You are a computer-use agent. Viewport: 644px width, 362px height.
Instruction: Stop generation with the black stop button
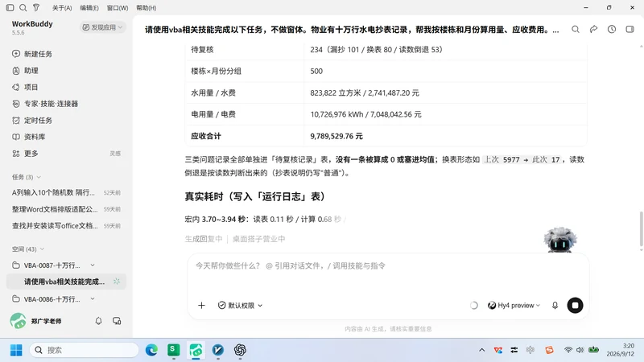(x=575, y=306)
